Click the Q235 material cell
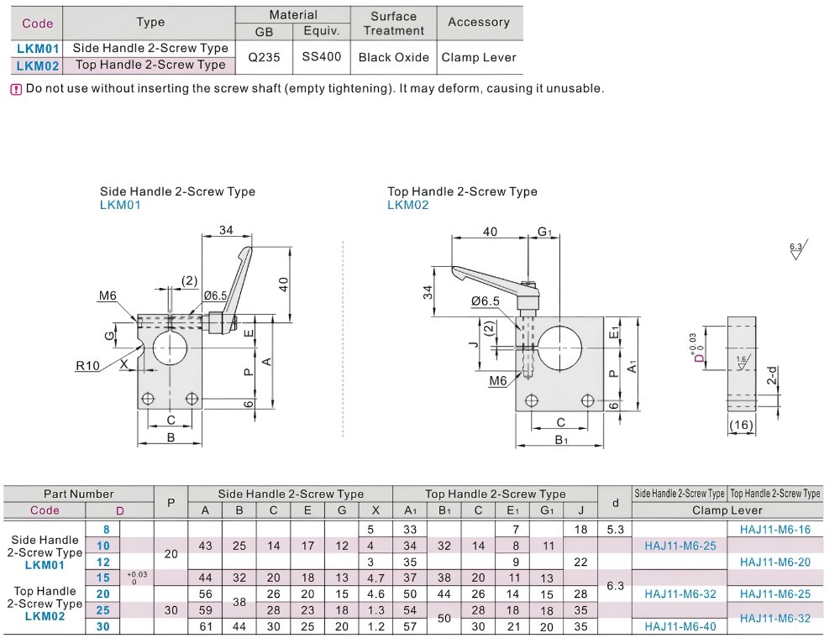 point(264,57)
